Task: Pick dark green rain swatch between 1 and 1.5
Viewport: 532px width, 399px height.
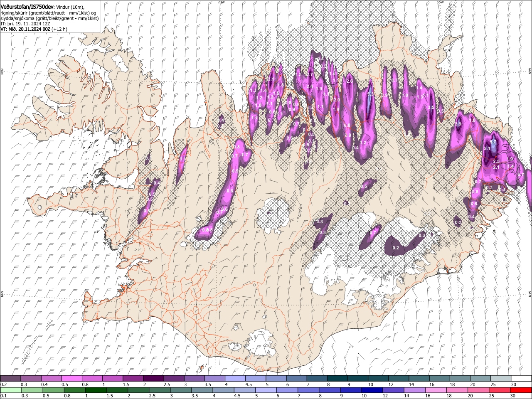Action: [96, 390]
